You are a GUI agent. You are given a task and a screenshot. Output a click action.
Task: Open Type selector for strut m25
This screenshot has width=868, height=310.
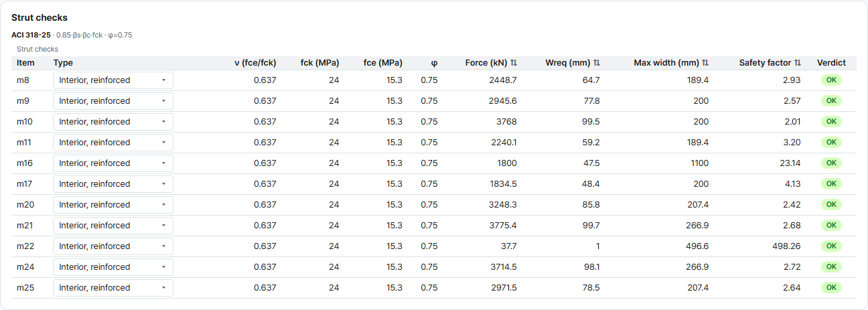point(113,288)
